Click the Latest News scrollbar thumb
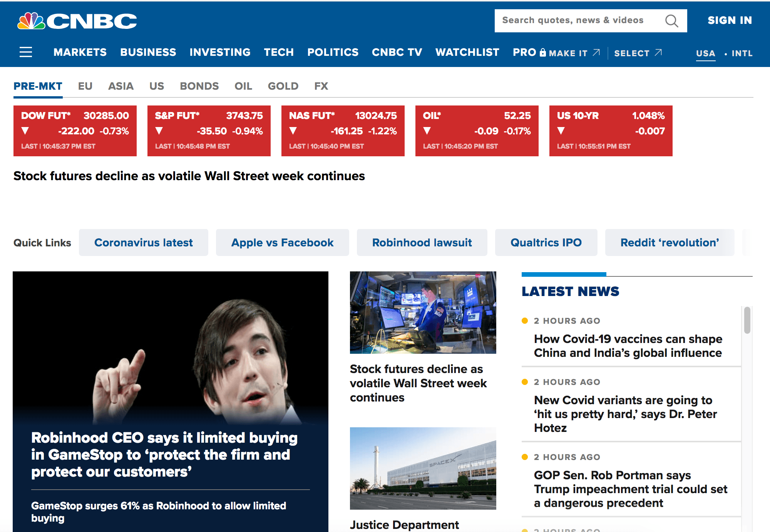The width and height of the screenshot is (770, 532). tap(747, 320)
